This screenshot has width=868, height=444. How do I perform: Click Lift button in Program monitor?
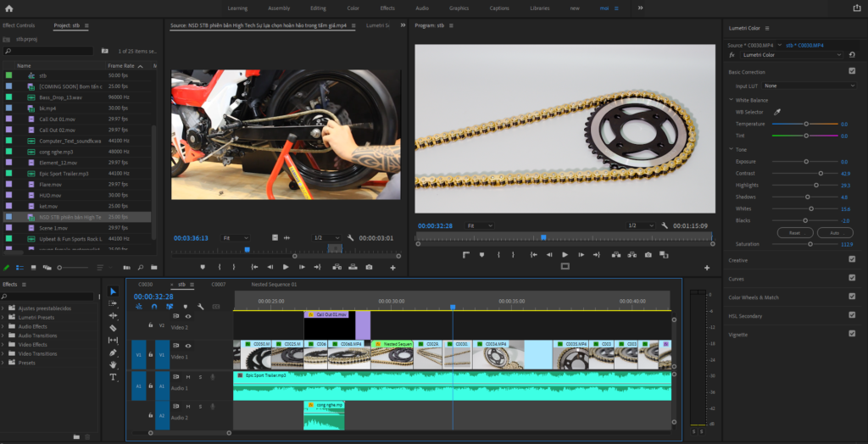pos(615,255)
